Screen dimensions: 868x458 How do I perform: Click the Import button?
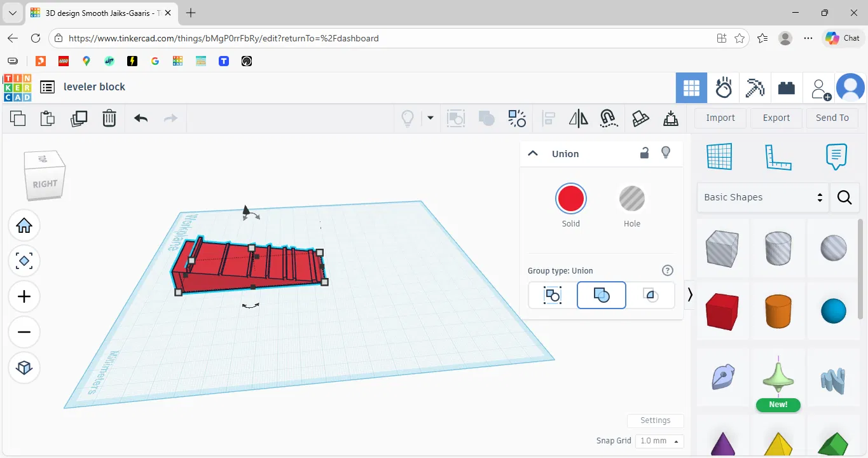720,118
